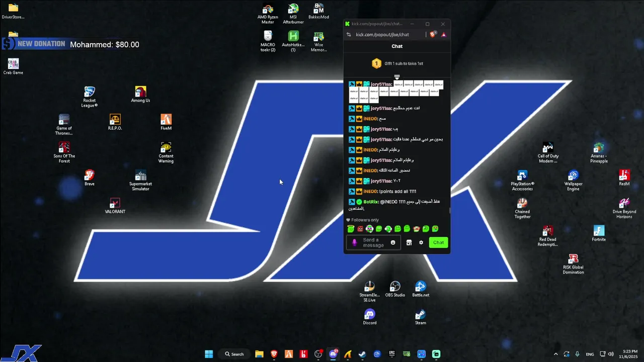Open the AMD Ryzen Master shortcut

[268, 14]
